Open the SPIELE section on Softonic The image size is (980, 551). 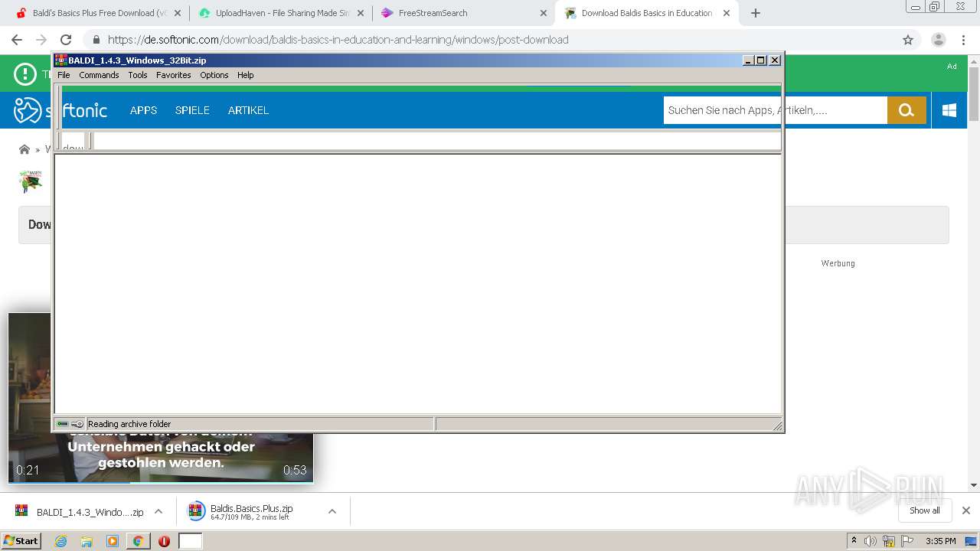[192, 110]
